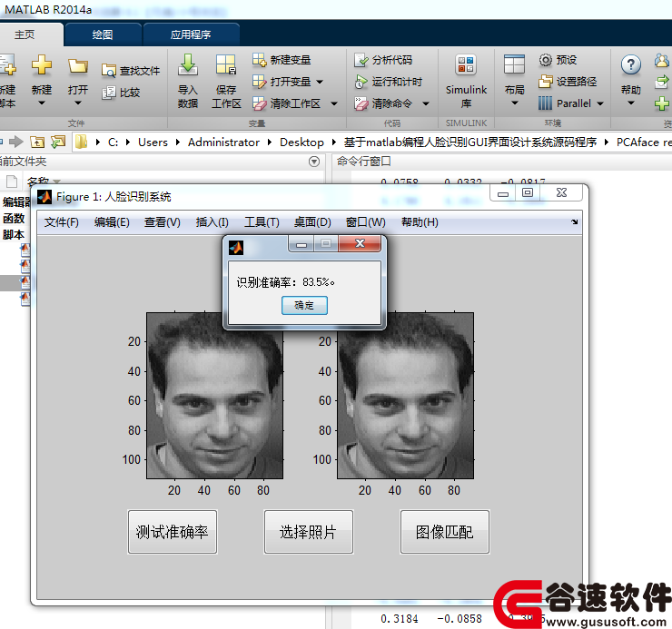Click the Select Photo (选择照片) button
Viewport: 672px width, 629px height.
pyautogui.click(x=309, y=532)
